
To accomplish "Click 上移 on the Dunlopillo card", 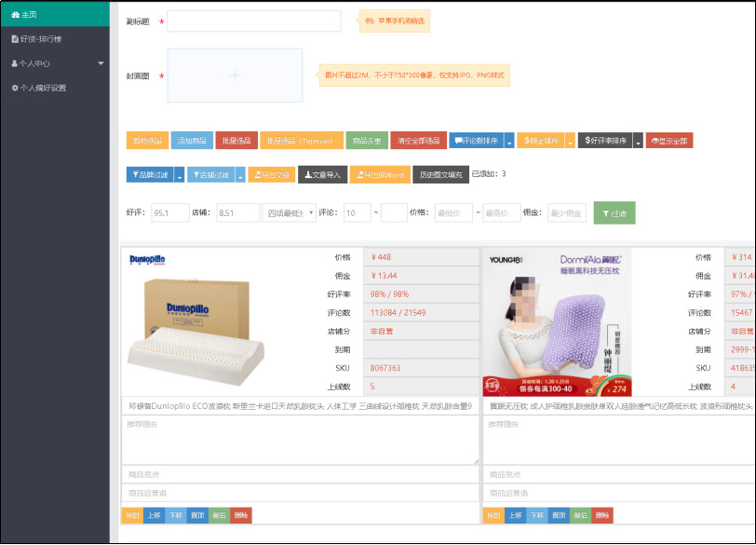I will 155,515.
